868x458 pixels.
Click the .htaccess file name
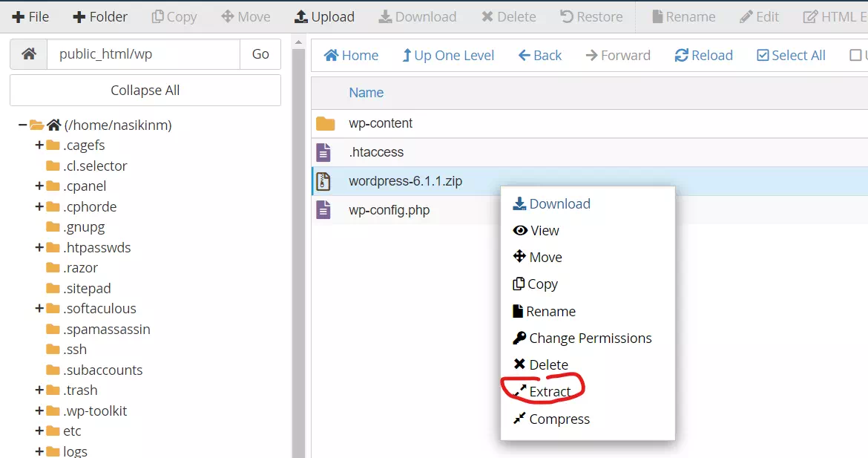pyautogui.click(x=376, y=151)
